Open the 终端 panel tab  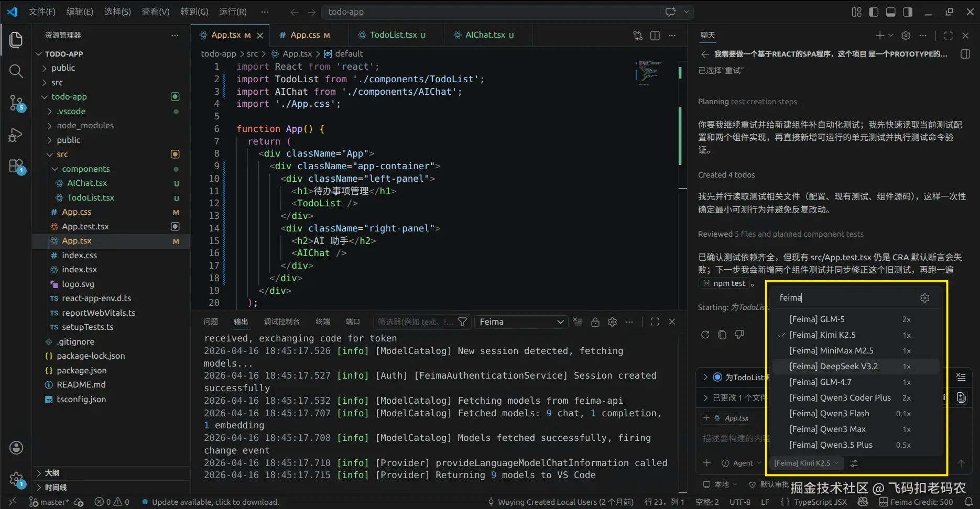pyautogui.click(x=323, y=322)
